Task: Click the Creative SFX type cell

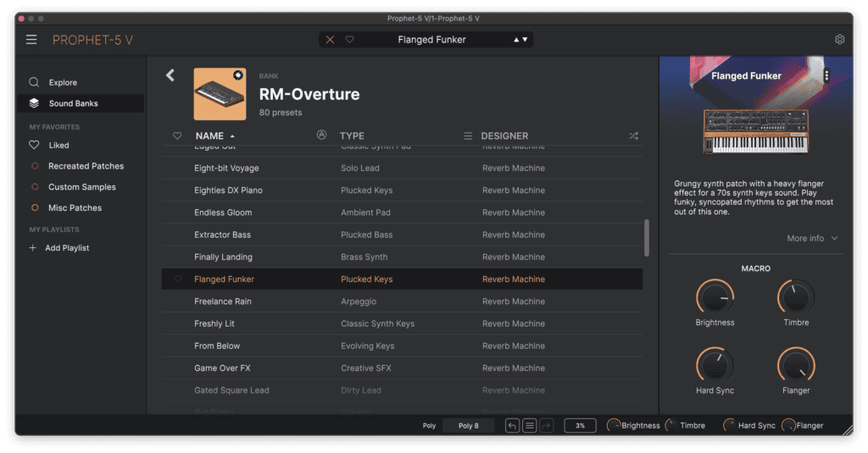Action: (366, 367)
